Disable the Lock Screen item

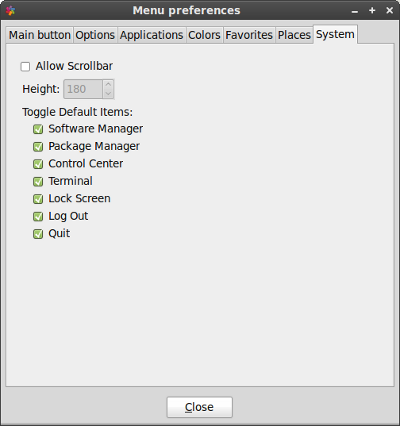click(x=38, y=199)
